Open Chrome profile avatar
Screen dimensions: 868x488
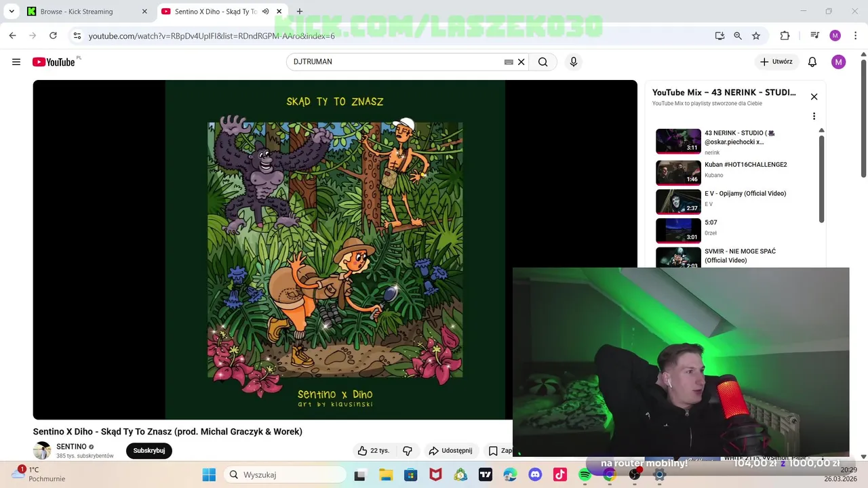tap(835, 36)
